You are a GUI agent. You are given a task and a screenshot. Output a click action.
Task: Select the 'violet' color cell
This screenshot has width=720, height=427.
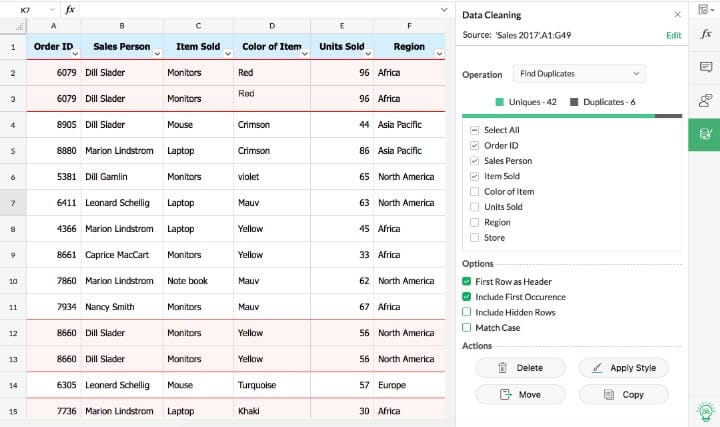tap(272, 177)
